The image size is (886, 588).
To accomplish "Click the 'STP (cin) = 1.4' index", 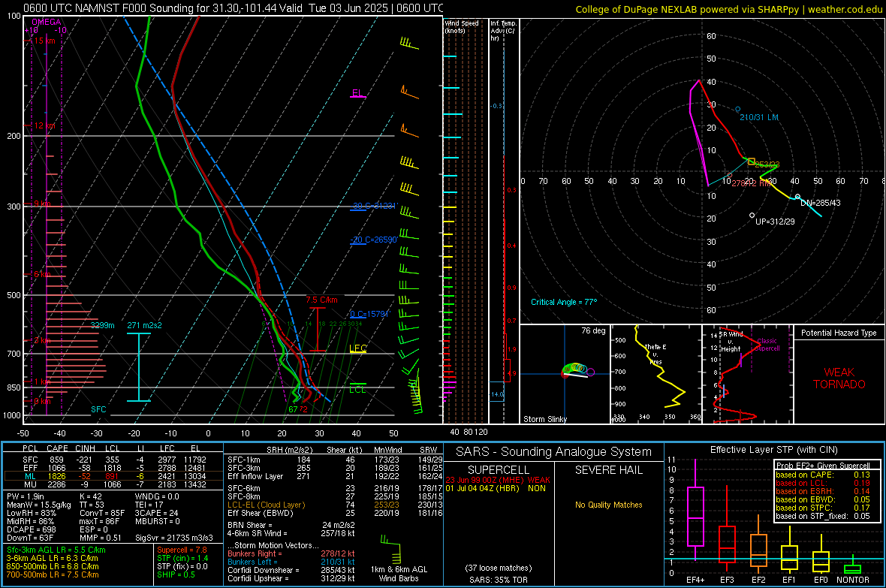I will [x=182, y=558].
